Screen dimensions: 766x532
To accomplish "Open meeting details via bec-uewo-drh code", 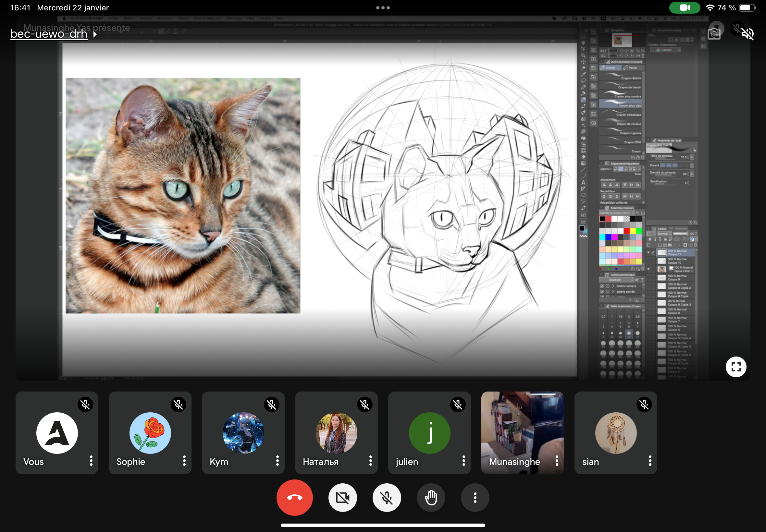I will 49,34.
